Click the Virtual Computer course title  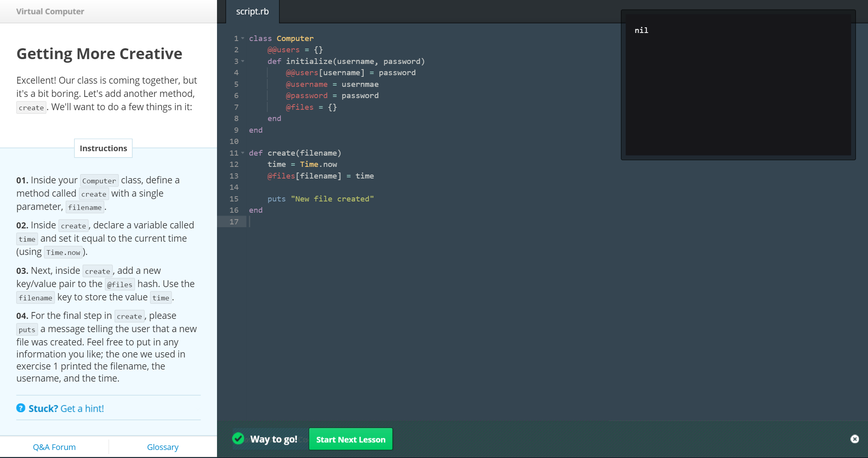pos(50,11)
